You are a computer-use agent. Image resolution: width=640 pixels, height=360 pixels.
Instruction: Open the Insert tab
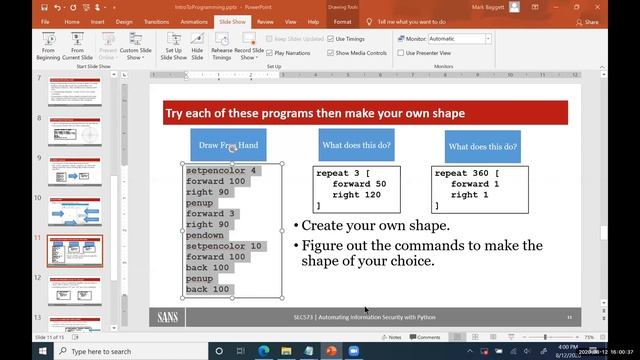(x=97, y=22)
